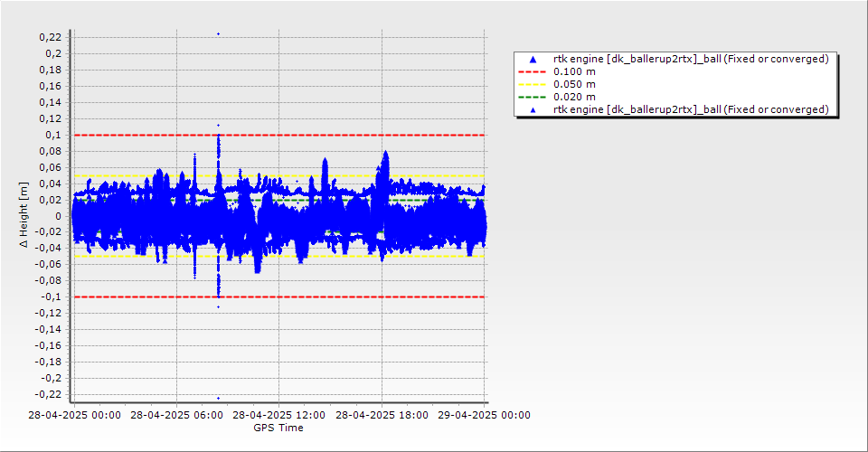Click the positive '0,04' y-axis tick label
Viewport: 868px width, 452px height.
click(x=51, y=184)
